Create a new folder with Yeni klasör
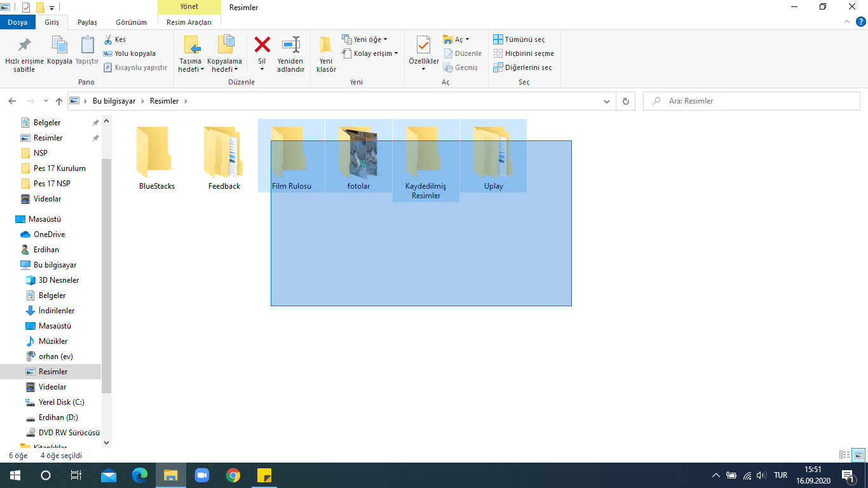This screenshot has height=488, width=868. (326, 55)
